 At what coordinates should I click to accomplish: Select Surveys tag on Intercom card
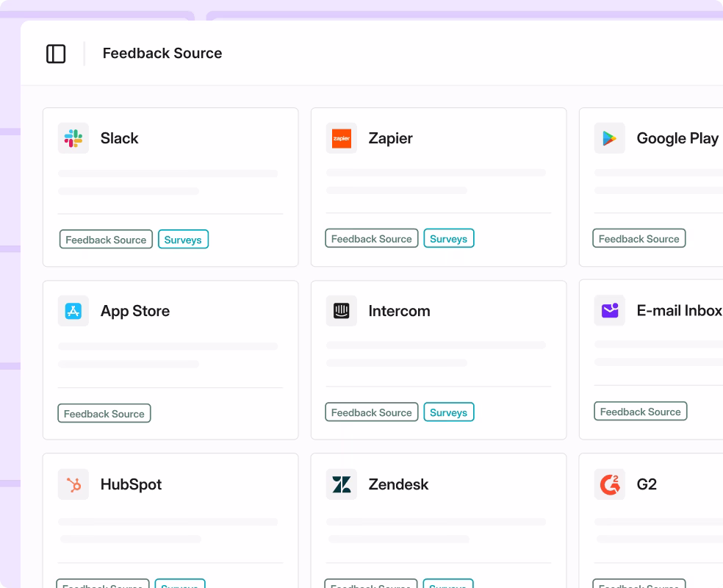tap(449, 412)
